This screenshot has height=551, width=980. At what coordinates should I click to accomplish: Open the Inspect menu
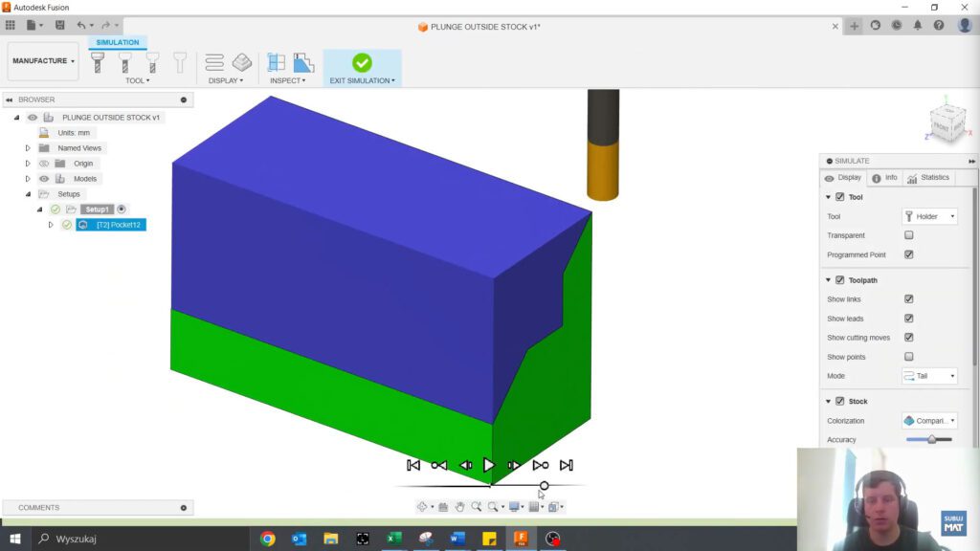tap(288, 80)
